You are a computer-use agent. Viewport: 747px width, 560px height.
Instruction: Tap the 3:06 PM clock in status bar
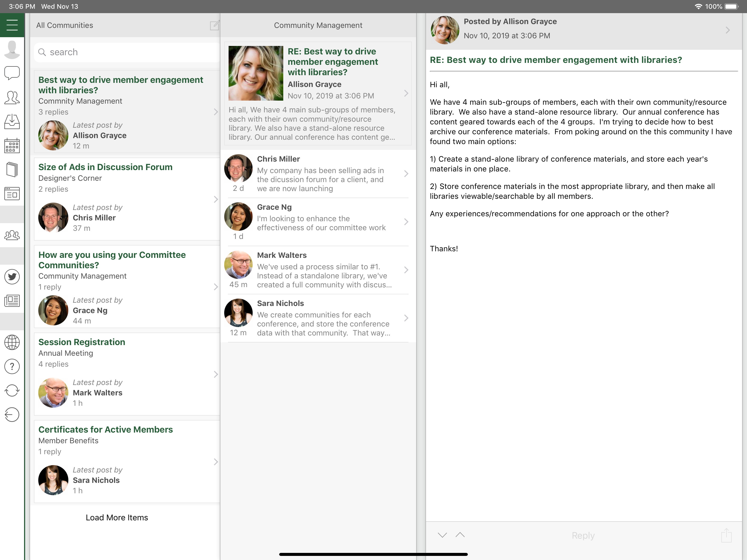[x=22, y=6]
